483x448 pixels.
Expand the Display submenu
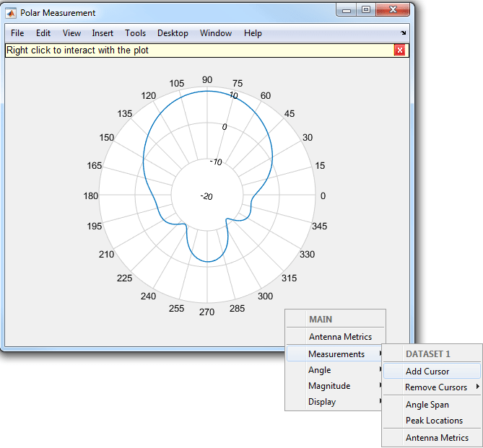(x=335, y=402)
